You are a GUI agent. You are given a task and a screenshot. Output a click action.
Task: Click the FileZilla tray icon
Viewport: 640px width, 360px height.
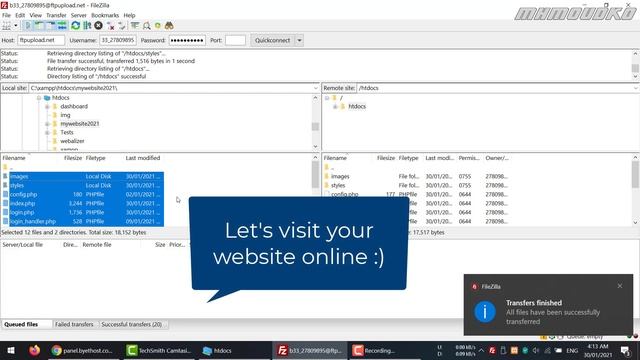click(493, 351)
